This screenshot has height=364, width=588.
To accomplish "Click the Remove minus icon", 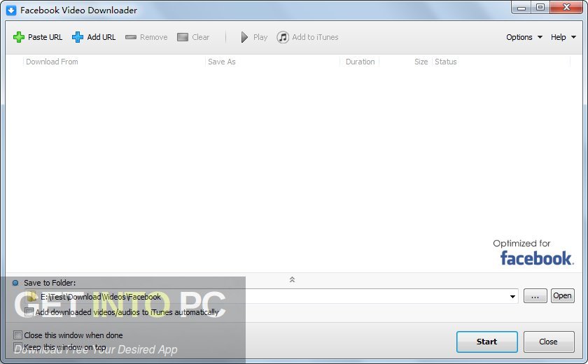I will tap(131, 37).
